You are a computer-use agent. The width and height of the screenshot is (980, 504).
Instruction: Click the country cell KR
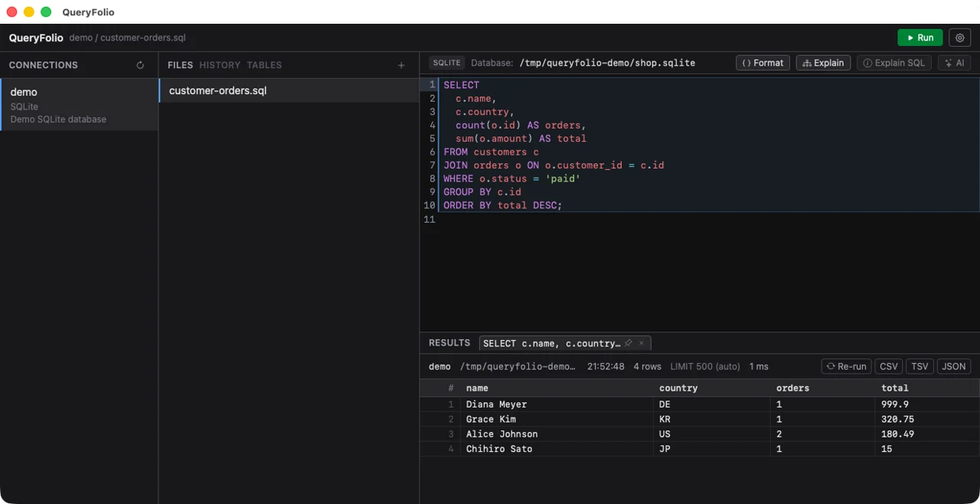(x=711, y=419)
